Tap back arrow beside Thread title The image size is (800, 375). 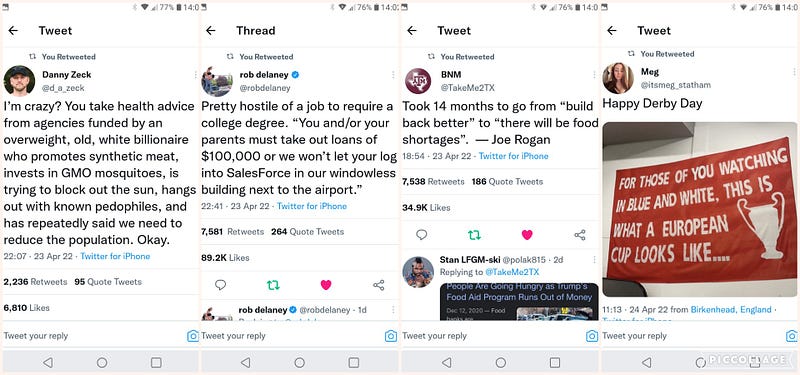[x=210, y=31]
